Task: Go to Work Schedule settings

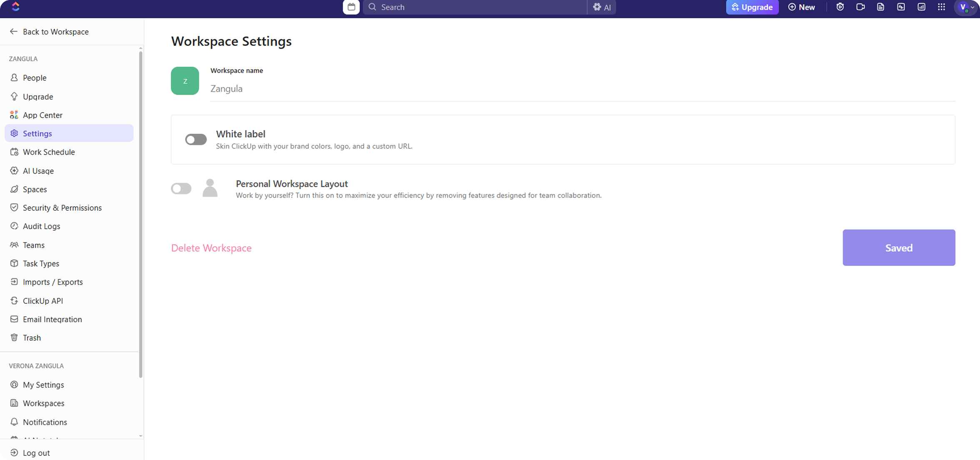Action: click(x=69, y=152)
